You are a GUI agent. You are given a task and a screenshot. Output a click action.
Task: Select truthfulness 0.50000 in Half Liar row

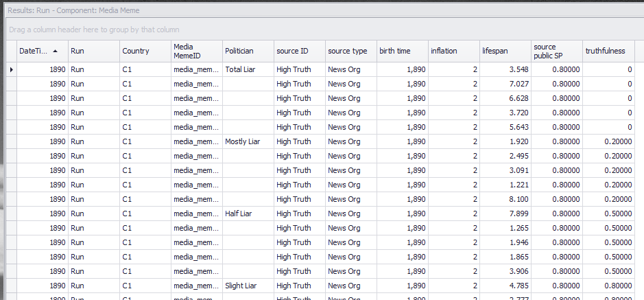click(608, 214)
